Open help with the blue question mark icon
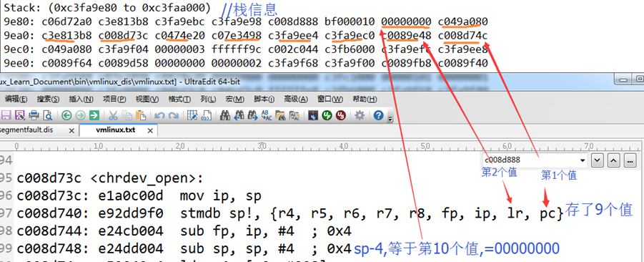 [379, 115]
